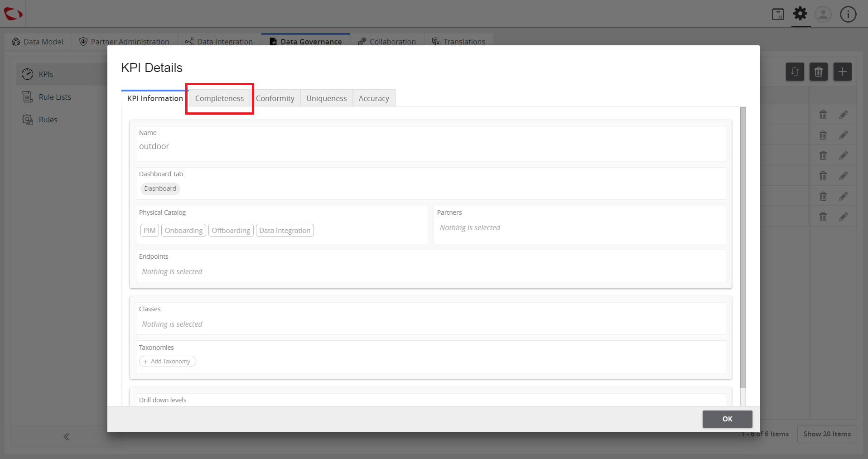Open the Translations tab

coord(458,42)
